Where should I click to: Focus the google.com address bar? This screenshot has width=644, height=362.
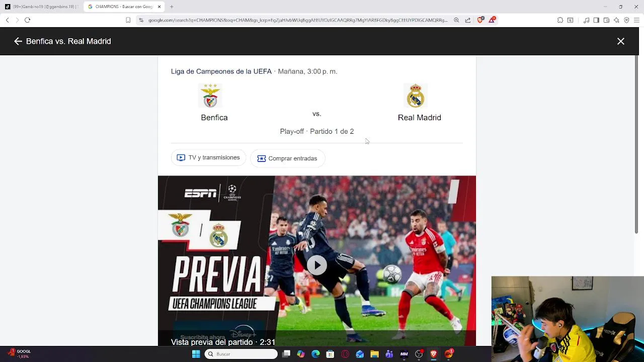tap(297, 20)
